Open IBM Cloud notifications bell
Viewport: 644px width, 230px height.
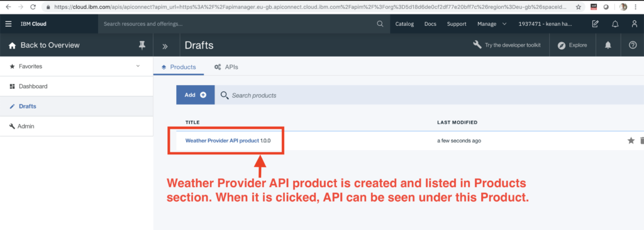point(615,24)
